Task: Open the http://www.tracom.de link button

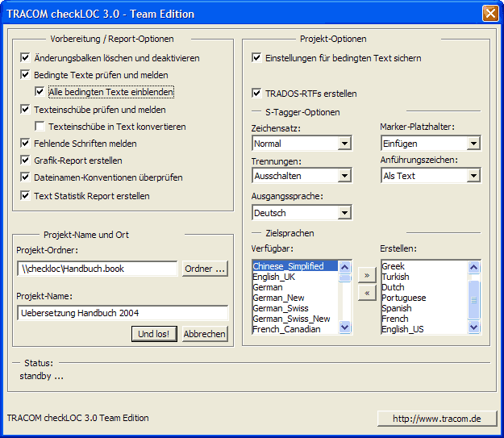Action: [x=436, y=418]
